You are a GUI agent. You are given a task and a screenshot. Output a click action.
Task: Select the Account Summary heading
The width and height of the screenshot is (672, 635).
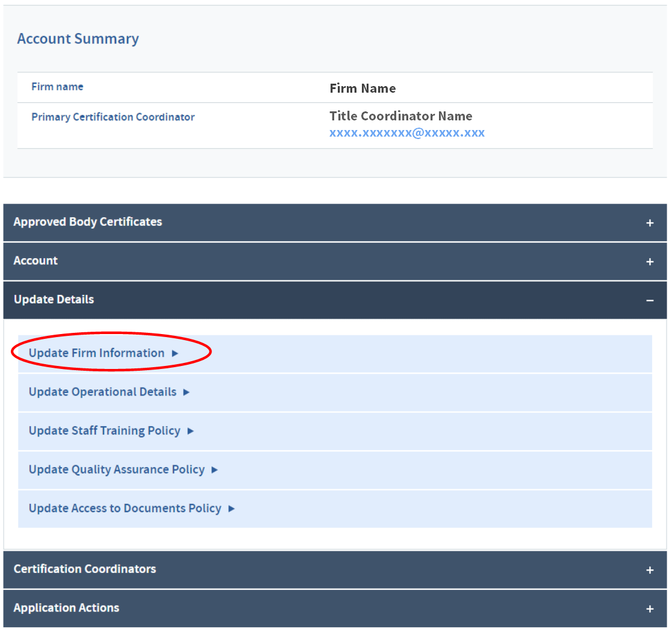[78, 39]
